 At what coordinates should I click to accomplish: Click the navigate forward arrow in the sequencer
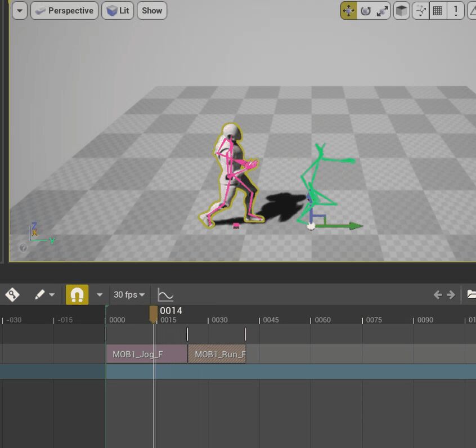pos(450,294)
